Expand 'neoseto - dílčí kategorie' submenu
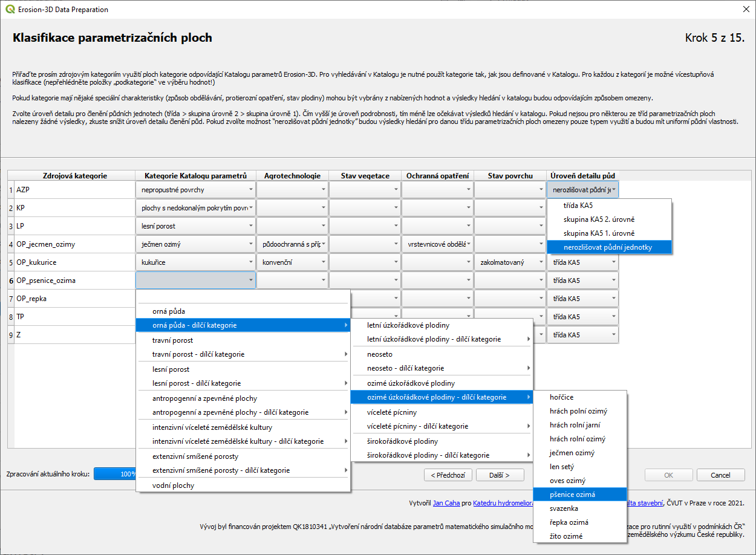The height and width of the screenshot is (555, 756). [x=442, y=368]
